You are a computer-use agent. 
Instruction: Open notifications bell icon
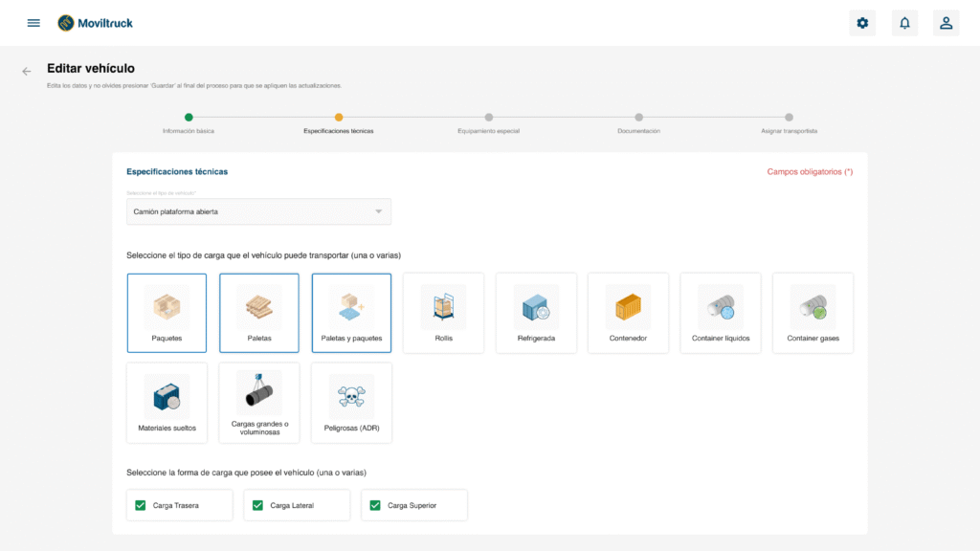(904, 23)
